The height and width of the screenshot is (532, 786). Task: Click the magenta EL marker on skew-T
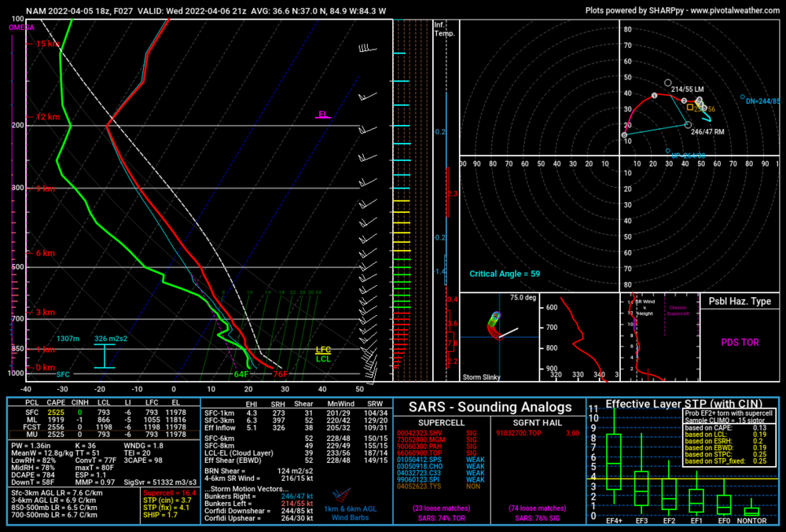point(323,115)
